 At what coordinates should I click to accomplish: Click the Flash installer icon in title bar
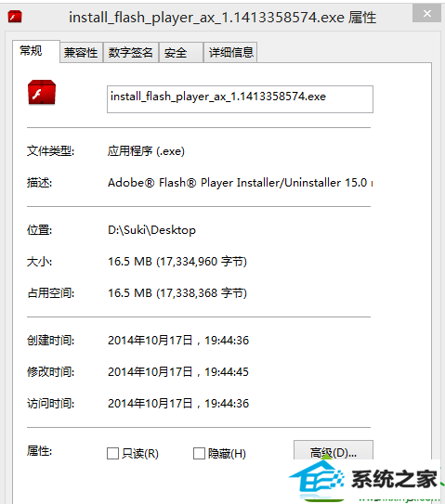(15, 17)
